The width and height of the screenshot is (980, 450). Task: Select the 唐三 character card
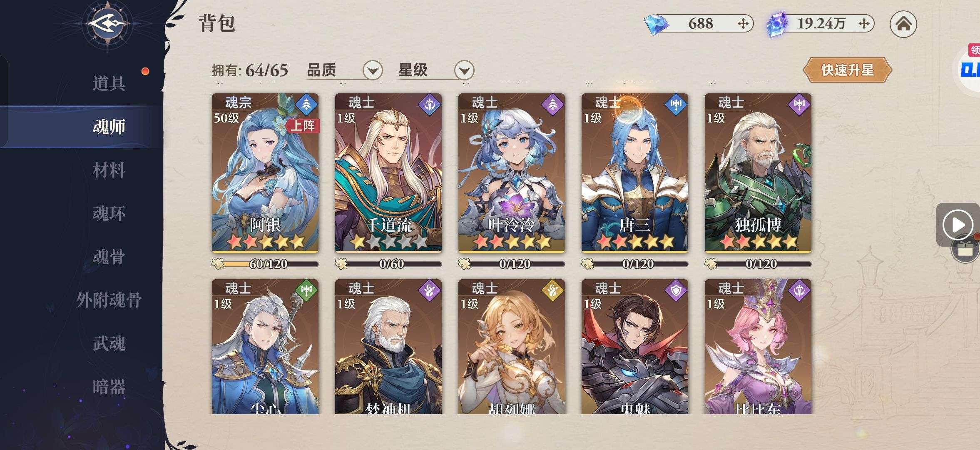click(x=634, y=173)
